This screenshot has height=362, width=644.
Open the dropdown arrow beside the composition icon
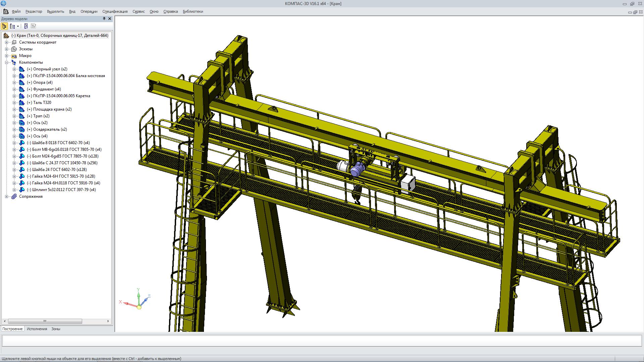18,26
